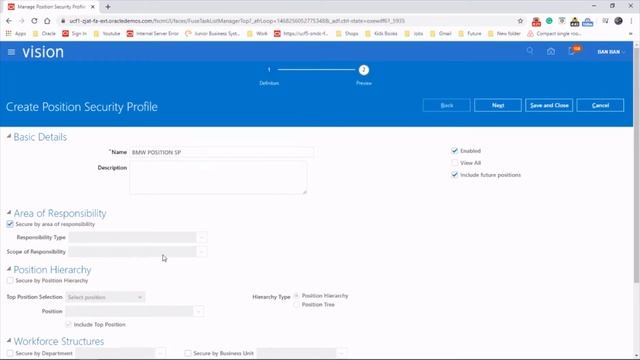This screenshot has width=640, height=360.
Task: Click the red extension icon in toolbar
Action: click(x=536, y=21)
